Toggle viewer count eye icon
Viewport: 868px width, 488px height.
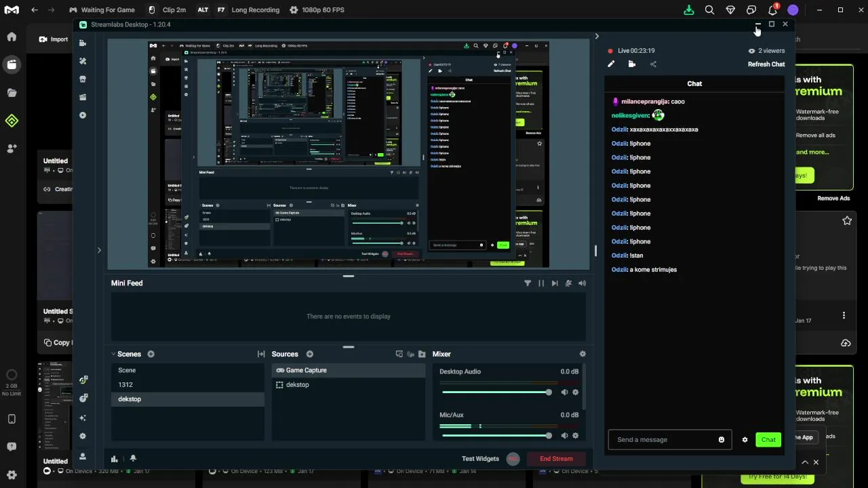[751, 51]
